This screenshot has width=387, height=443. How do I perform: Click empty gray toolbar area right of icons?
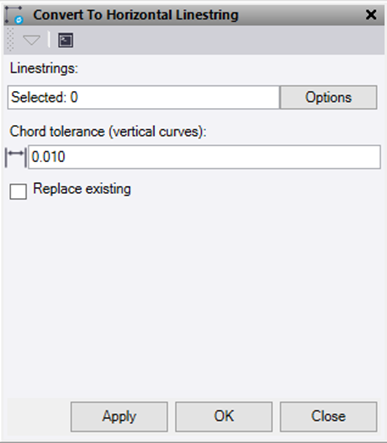(x=227, y=40)
